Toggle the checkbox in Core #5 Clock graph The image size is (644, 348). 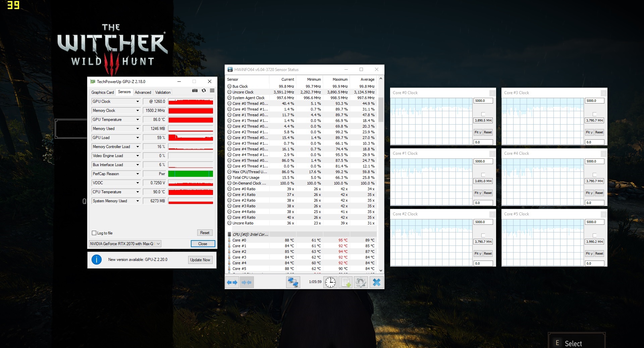(x=595, y=235)
